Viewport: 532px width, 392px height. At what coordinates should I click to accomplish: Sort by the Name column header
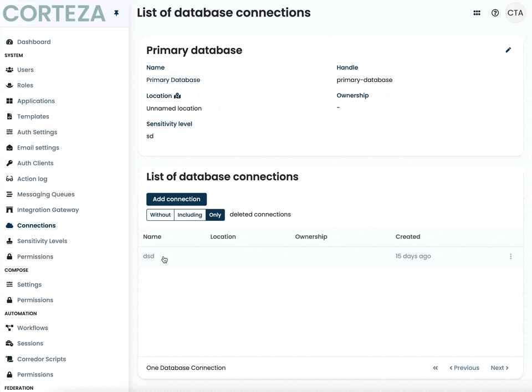pyautogui.click(x=152, y=237)
